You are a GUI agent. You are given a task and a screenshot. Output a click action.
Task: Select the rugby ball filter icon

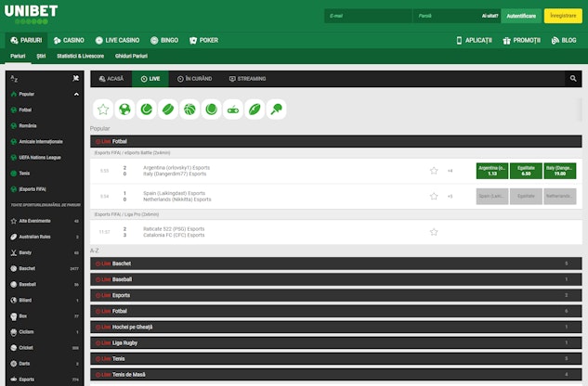(x=255, y=109)
